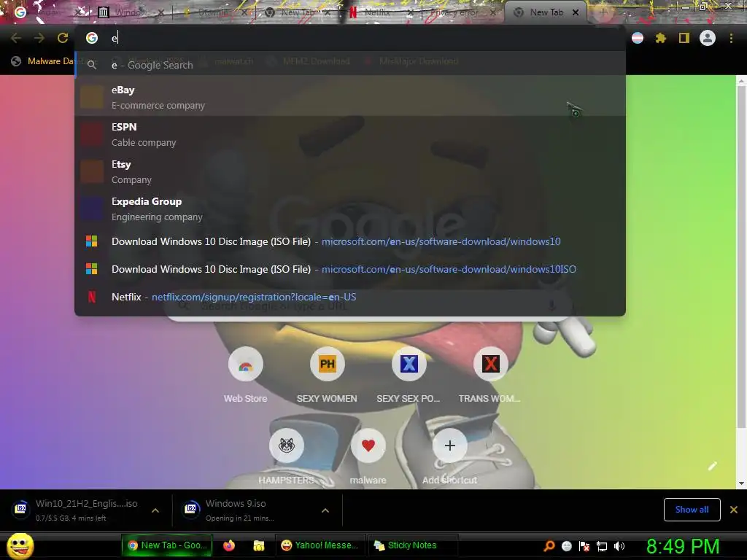Image resolution: width=747 pixels, height=560 pixels.
Task: Open the Chrome three-dot menu
Action: [x=731, y=38]
